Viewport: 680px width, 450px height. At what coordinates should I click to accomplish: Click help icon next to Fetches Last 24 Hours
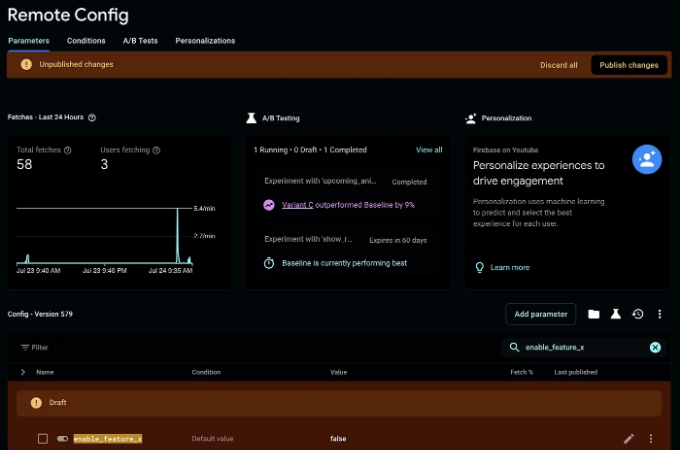92,117
